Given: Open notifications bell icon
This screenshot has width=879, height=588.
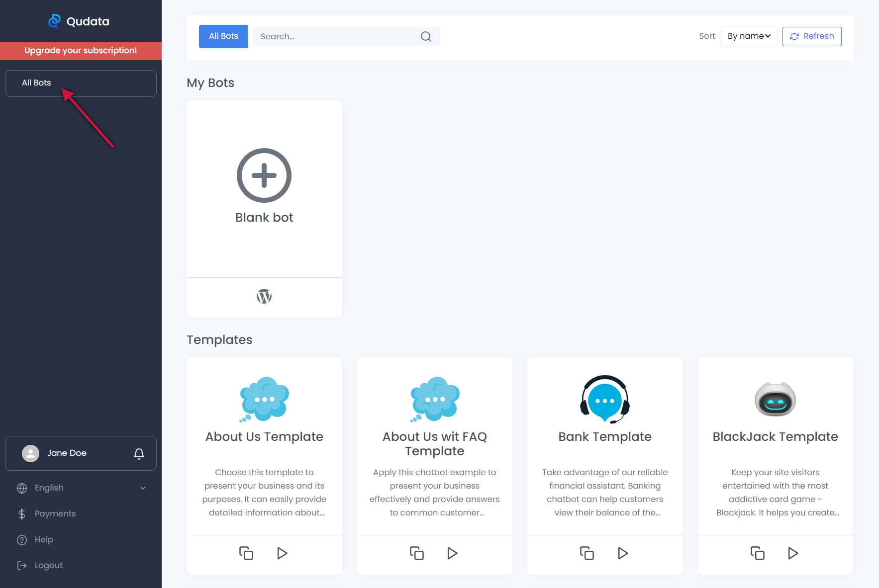Looking at the screenshot, I should tap(139, 453).
